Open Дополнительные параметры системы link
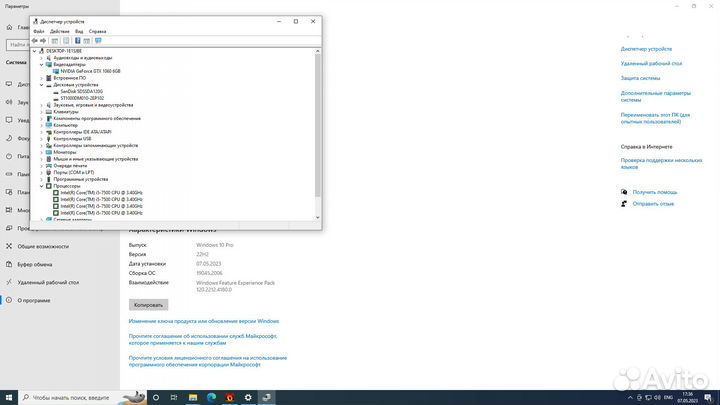Screen dimensions: 720x405 [x=656, y=96]
